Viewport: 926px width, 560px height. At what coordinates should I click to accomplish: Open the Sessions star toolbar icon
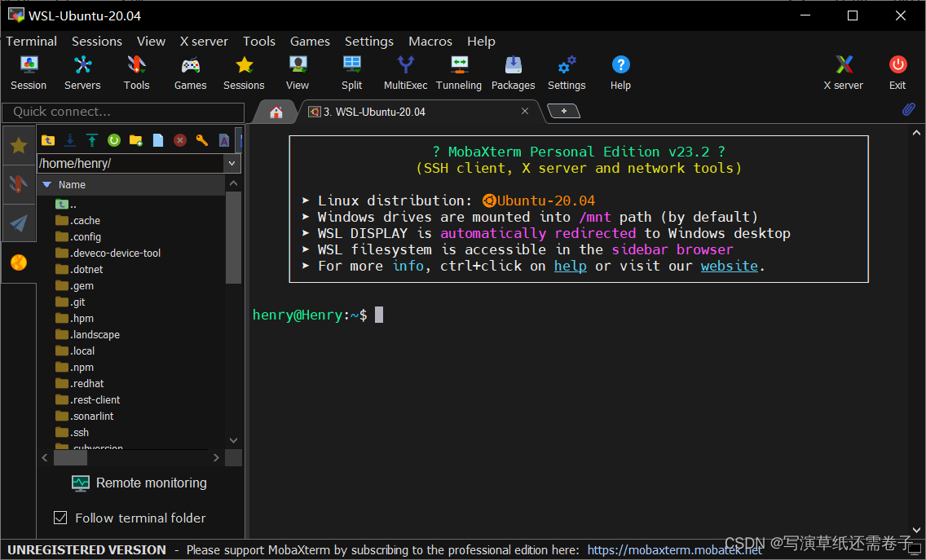tap(244, 73)
